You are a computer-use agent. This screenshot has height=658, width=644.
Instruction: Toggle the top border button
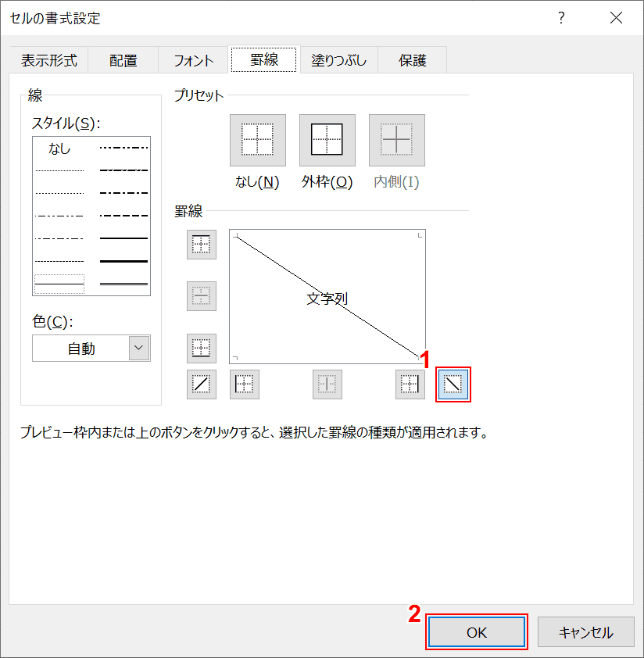point(202,245)
